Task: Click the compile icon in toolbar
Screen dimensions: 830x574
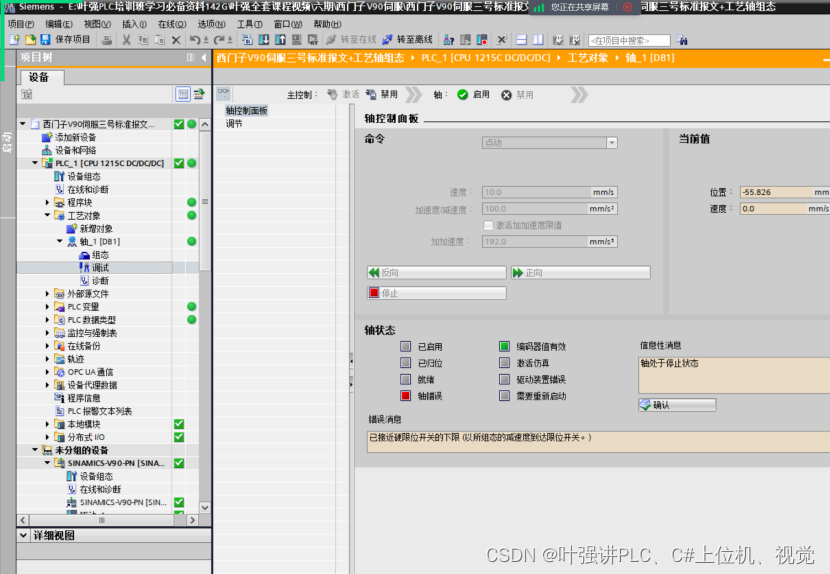Action: tap(247, 40)
